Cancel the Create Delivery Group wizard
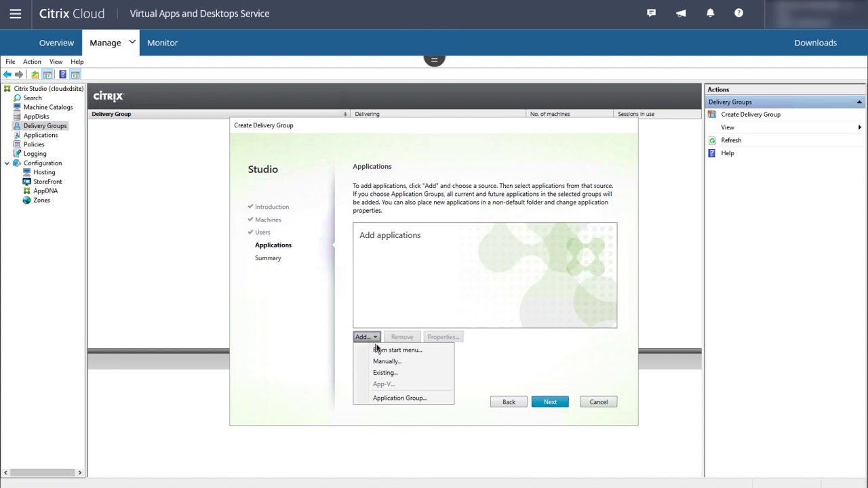Screen dimensions: 868x488 point(599,402)
